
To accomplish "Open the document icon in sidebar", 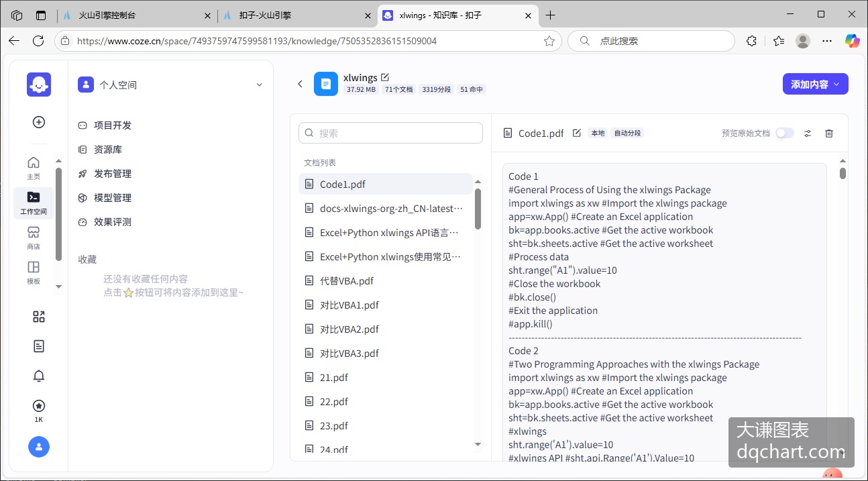I will pos(39,346).
